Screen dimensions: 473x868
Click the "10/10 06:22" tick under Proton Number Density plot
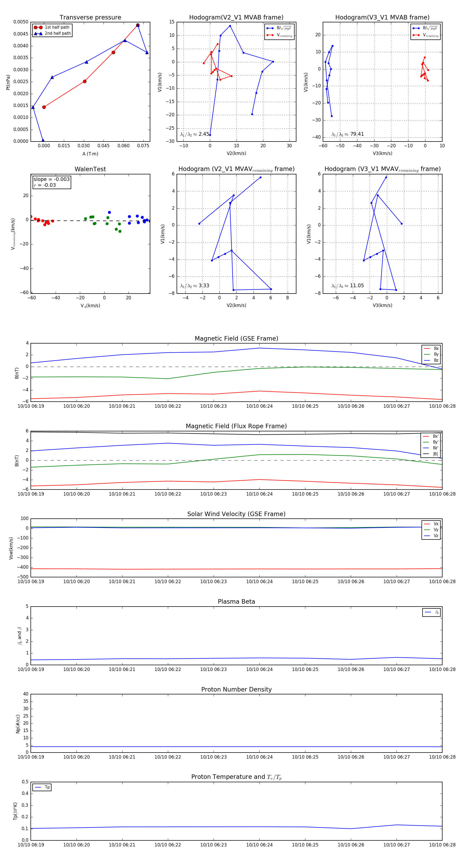pos(168,757)
